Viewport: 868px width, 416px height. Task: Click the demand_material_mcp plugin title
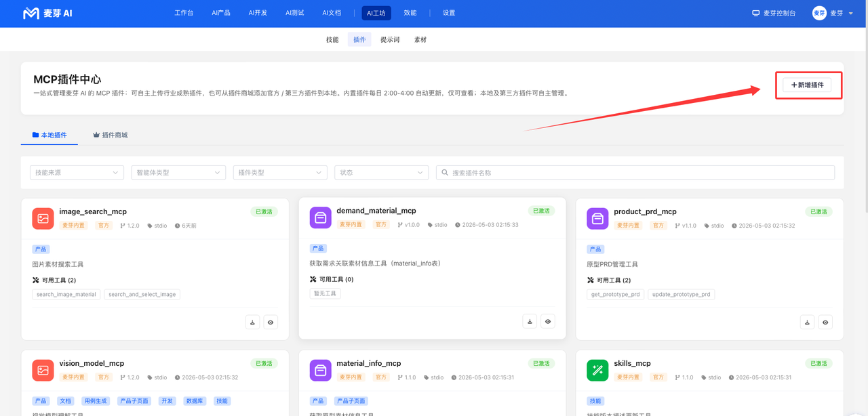(x=376, y=211)
